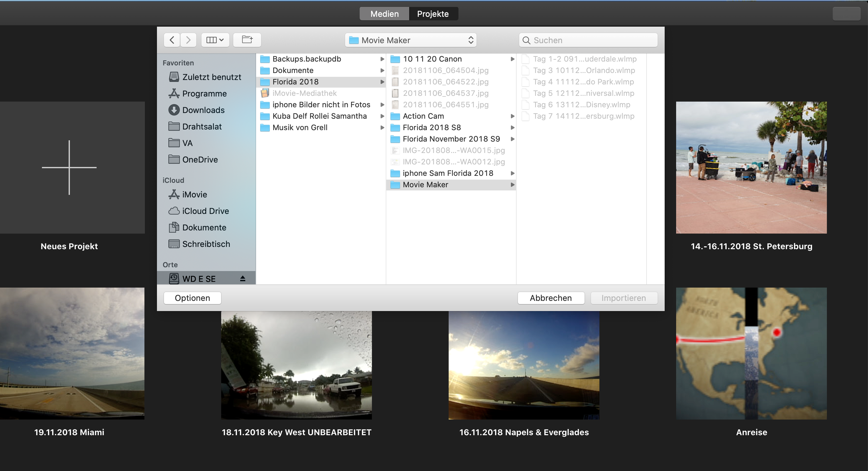
Task: Expand the Action Cam folder
Action: [x=423, y=116]
